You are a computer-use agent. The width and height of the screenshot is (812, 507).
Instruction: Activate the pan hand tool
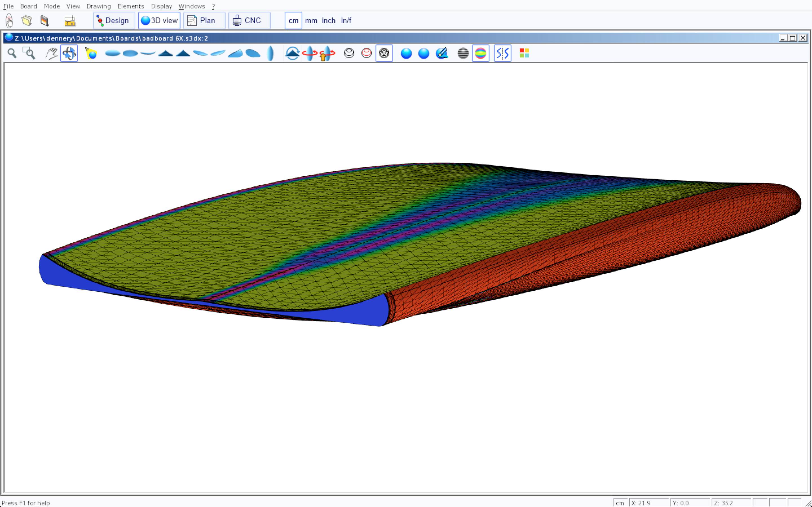click(51, 53)
